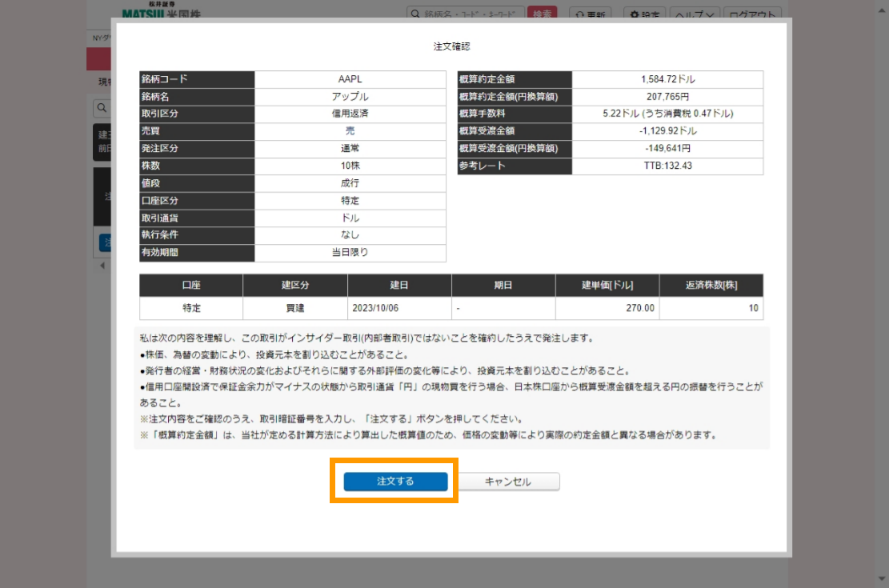Click the 検索 button in the background header

coord(542,13)
